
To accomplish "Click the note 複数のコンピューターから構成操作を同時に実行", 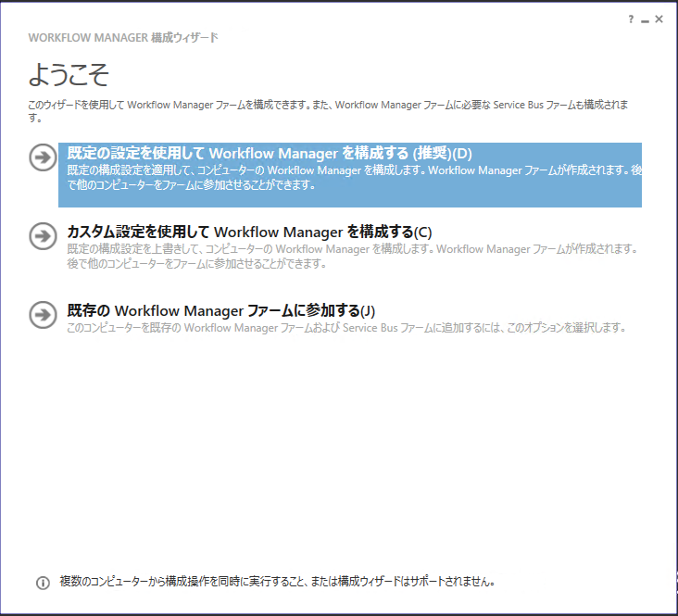I will 277,582.
